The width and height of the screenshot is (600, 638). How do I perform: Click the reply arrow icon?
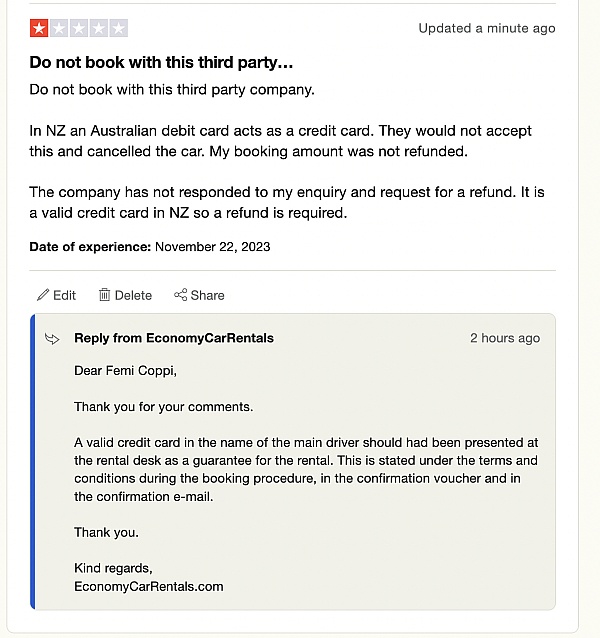click(53, 339)
